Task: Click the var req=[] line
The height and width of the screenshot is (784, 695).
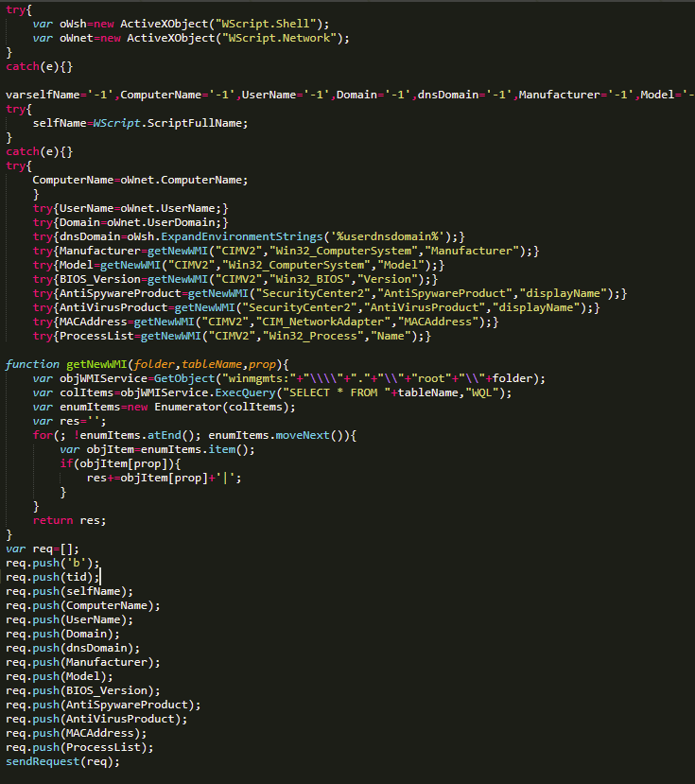Action: [x=43, y=549]
